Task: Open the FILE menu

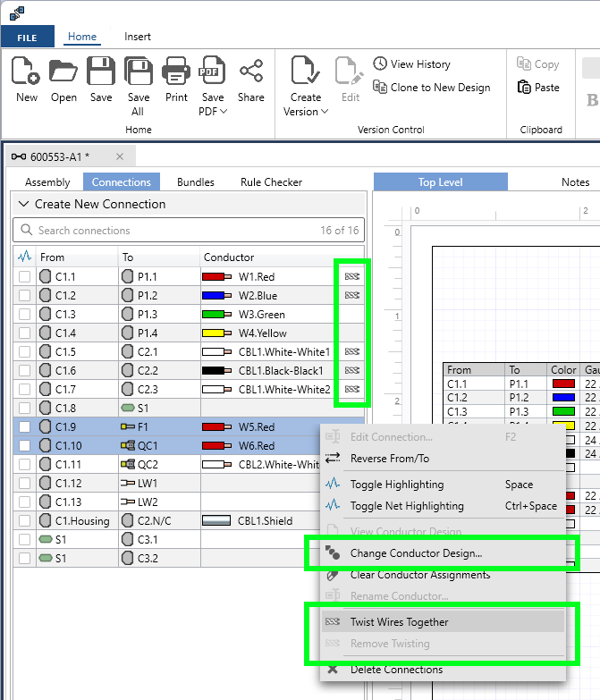Action: (27, 37)
